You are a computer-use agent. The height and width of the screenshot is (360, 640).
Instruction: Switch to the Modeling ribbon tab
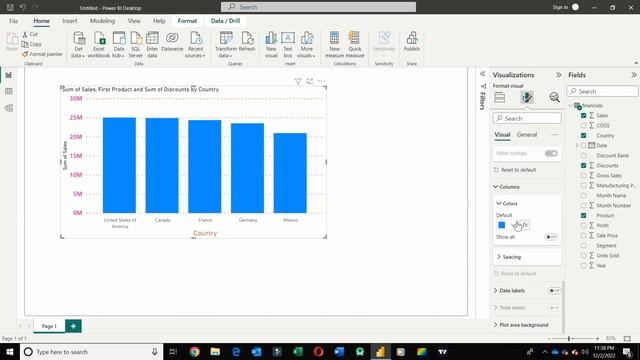click(102, 21)
